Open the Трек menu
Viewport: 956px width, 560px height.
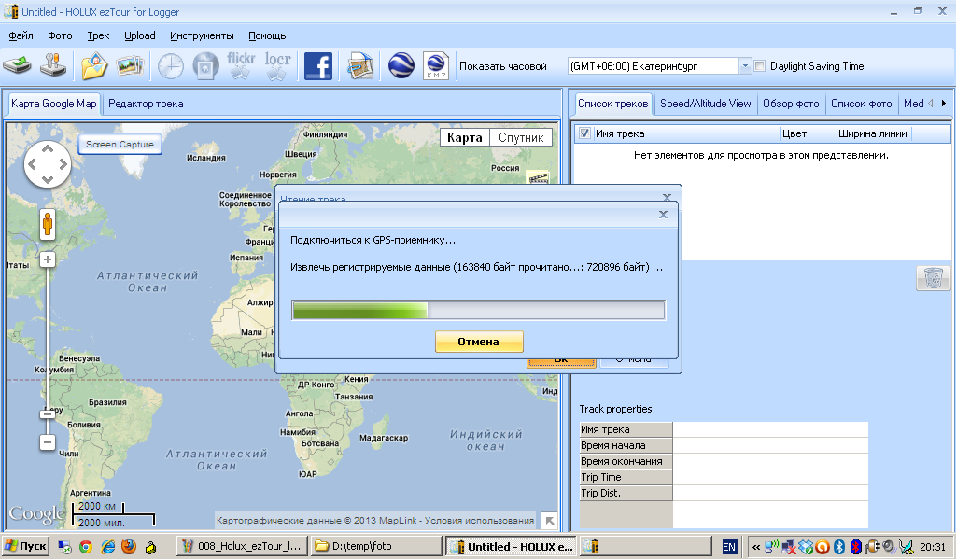pyautogui.click(x=98, y=35)
